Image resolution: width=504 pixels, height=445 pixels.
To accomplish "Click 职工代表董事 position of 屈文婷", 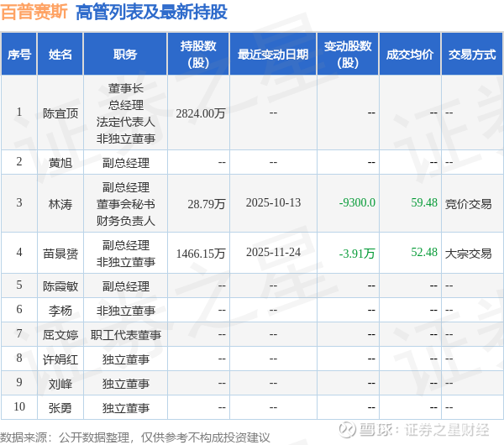I will coord(126,335).
